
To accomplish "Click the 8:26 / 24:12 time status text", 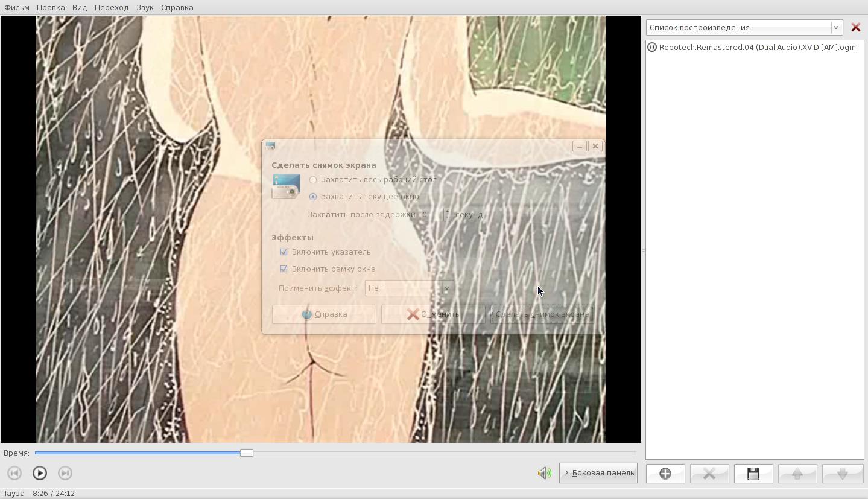I will pyautogui.click(x=54, y=494).
